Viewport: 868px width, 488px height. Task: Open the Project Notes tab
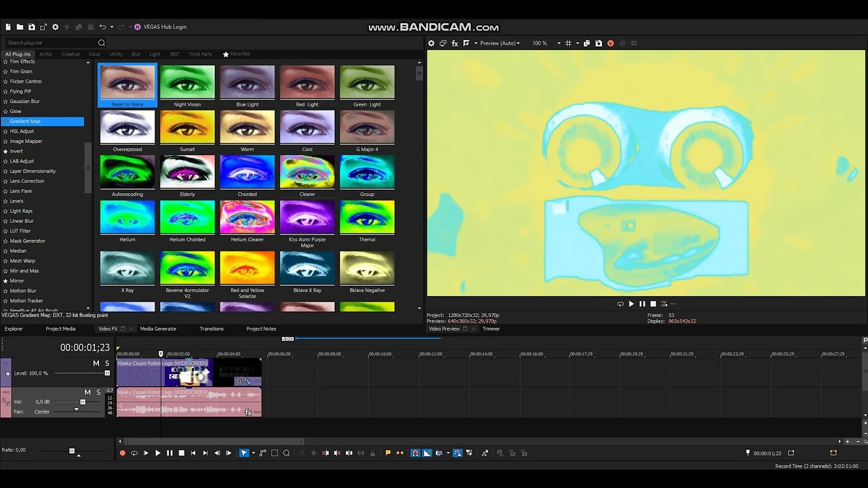(x=261, y=329)
